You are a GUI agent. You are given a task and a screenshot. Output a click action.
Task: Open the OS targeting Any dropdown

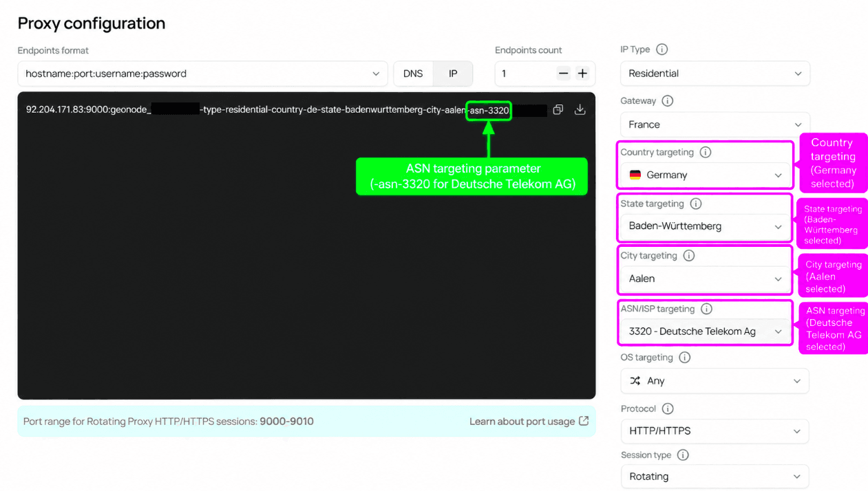(715, 381)
